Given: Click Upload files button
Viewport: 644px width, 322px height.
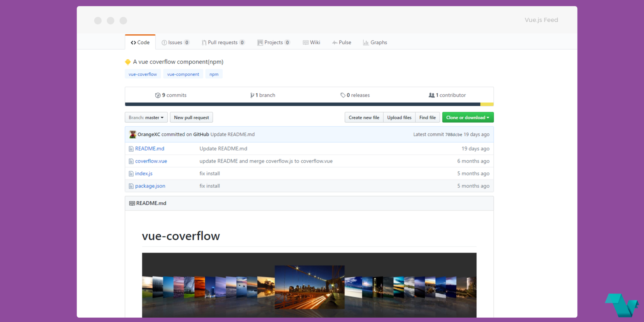Looking at the screenshot, I should [399, 117].
